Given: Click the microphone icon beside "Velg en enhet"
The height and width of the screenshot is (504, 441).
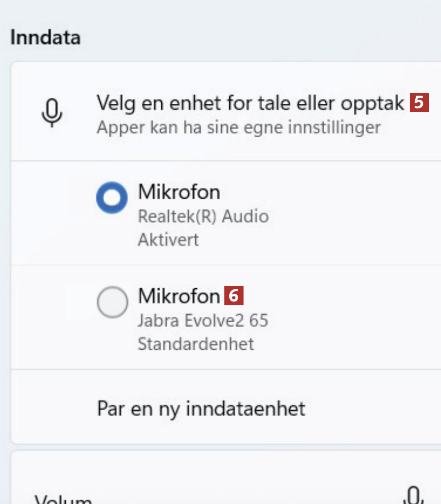Looking at the screenshot, I should click(52, 113).
